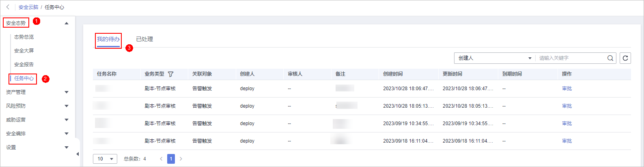Open the page size dropdown showing 10
644x167 pixels.
tap(105, 159)
